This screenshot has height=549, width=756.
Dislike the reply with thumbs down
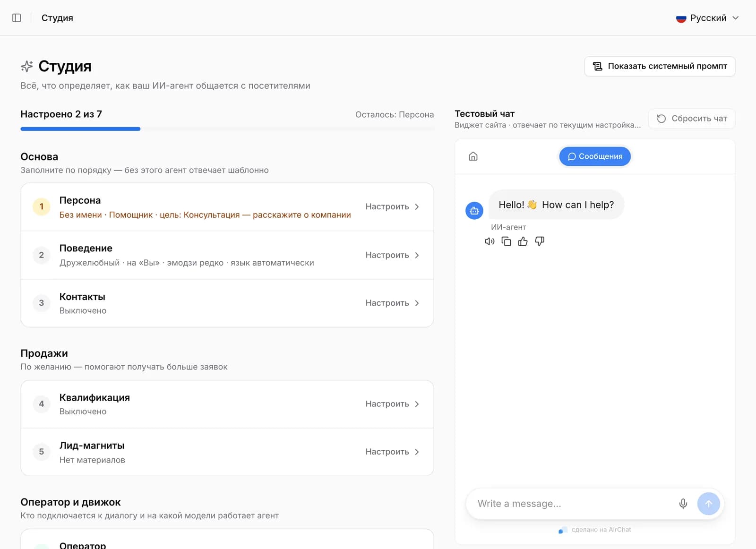540,241
